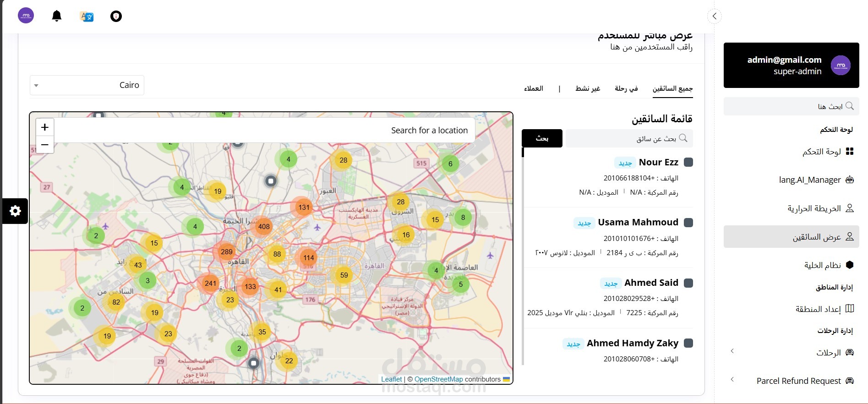Click the hexagon cell system icon
Image resolution: width=868 pixels, height=404 pixels.
click(850, 265)
